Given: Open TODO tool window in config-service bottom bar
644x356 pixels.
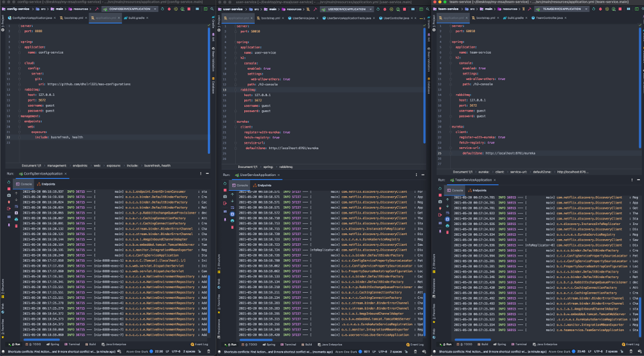Looking at the screenshot, I should [x=33, y=344].
